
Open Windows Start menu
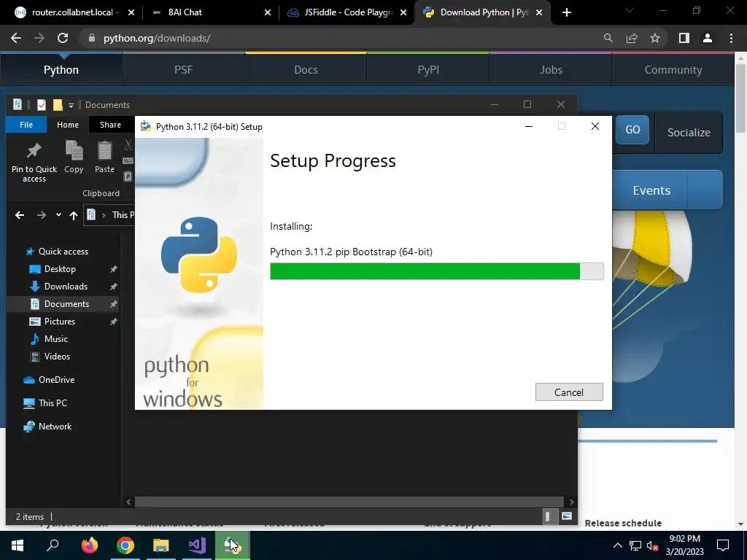[x=18, y=545]
